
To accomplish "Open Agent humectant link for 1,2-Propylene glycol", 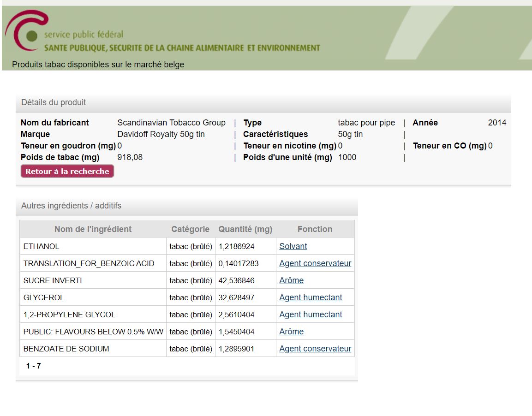I will (311, 315).
